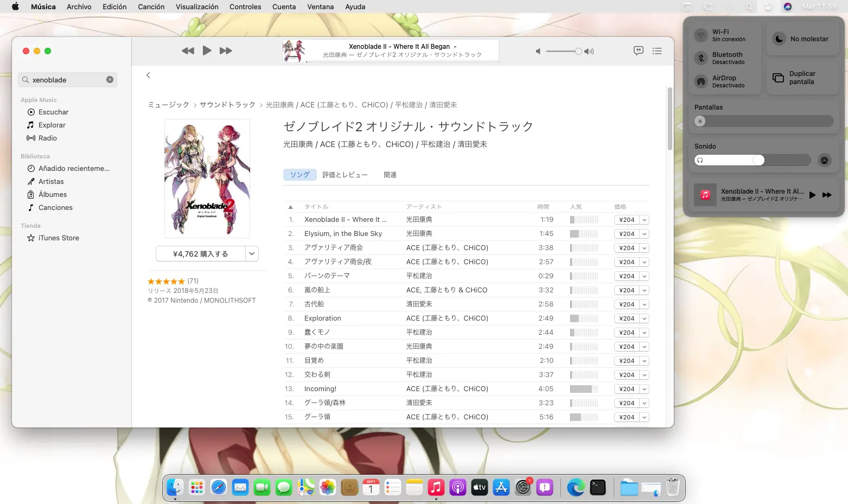Open Podcasts from the Dock
Image resolution: width=848 pixels, height=504 pixels.
pos(458,487)
